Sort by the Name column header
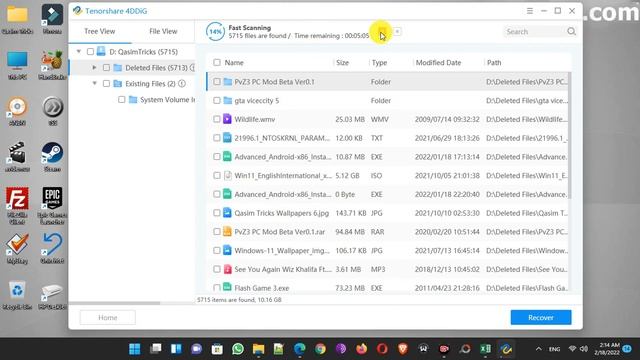 234,62
